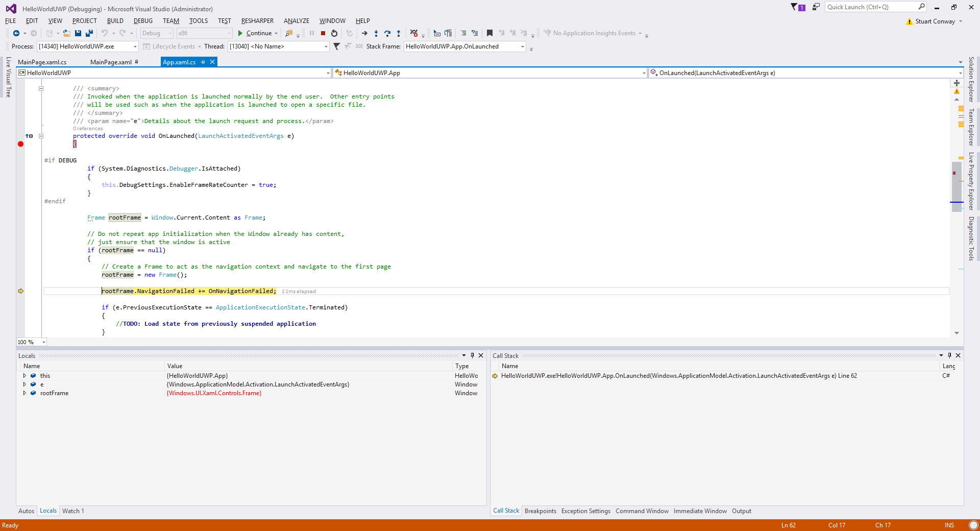980x531 pixels.
Task: Expand the 'this' variable in Locals
Action: (x=24, y=376)
